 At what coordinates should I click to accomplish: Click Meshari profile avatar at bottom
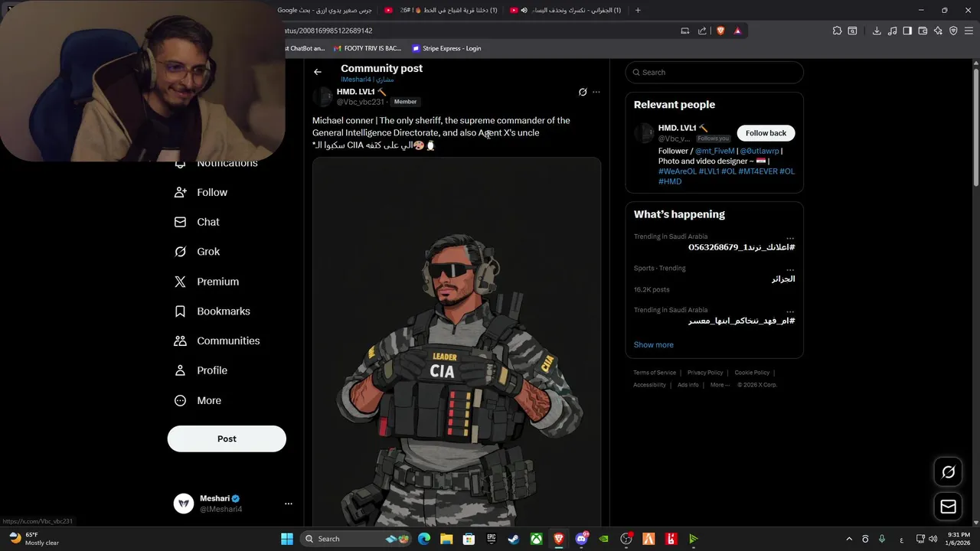point(184,504)
